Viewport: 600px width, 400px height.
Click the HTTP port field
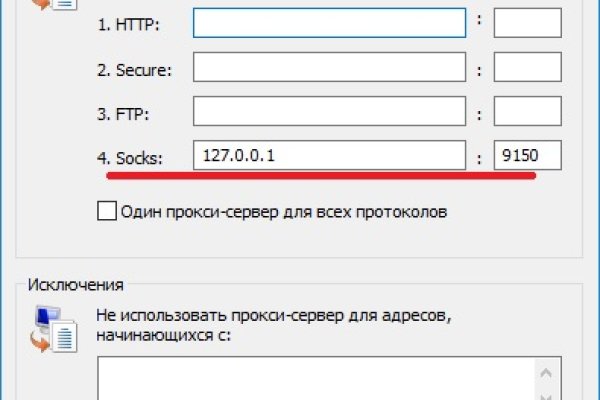tap(527, 22)
